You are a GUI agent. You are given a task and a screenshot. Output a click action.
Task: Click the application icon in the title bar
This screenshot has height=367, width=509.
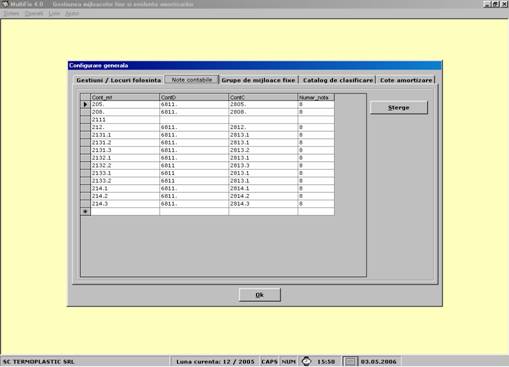(x=5, y=4)
